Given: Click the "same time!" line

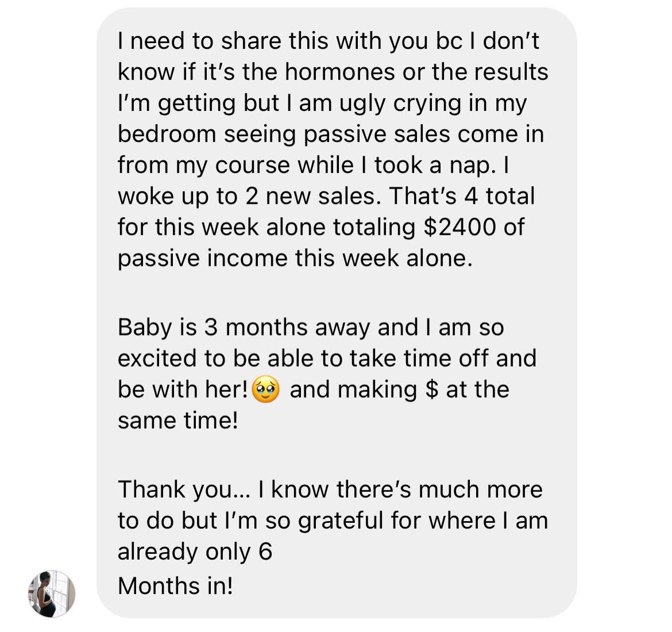Looking at the screenshot, I should (x=178, y=420).
